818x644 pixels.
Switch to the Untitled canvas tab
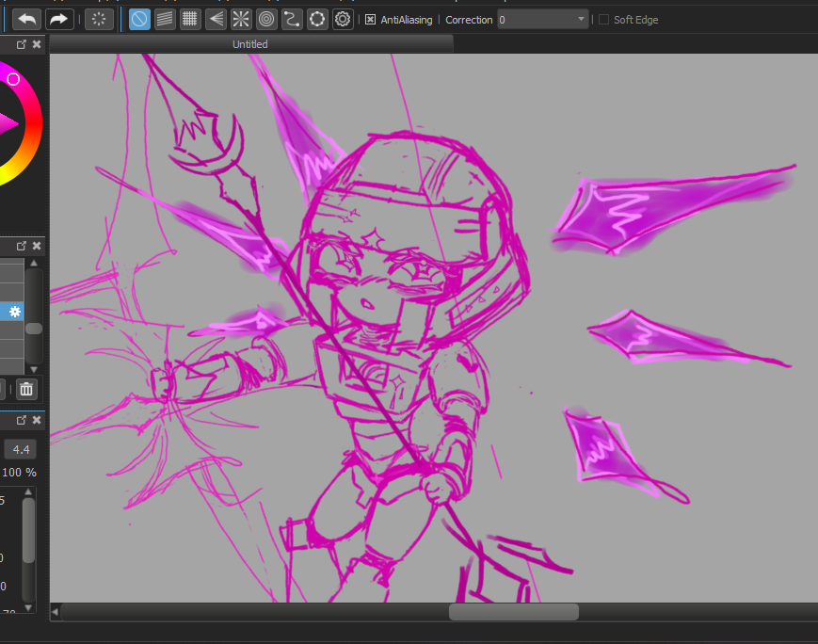pos(250,44)
